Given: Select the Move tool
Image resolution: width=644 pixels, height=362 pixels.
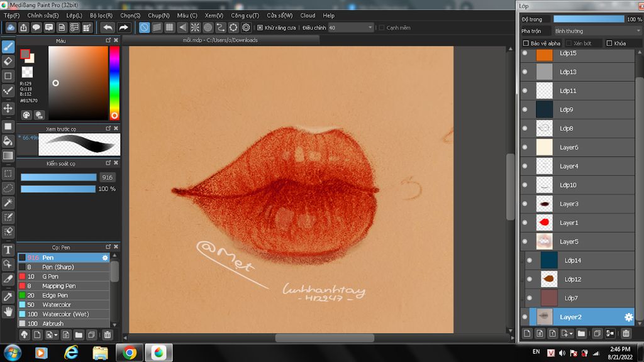Looking at the screenshot, I should click(8, 108).
